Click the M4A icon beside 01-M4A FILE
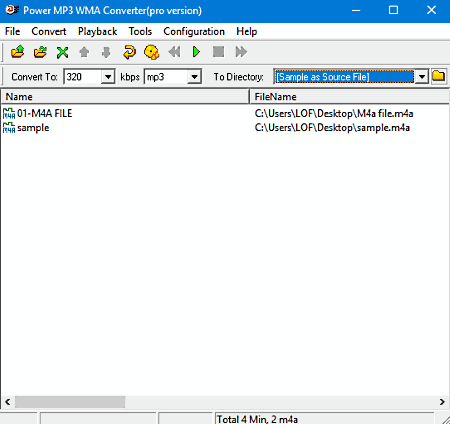 (x=9, y=113)
